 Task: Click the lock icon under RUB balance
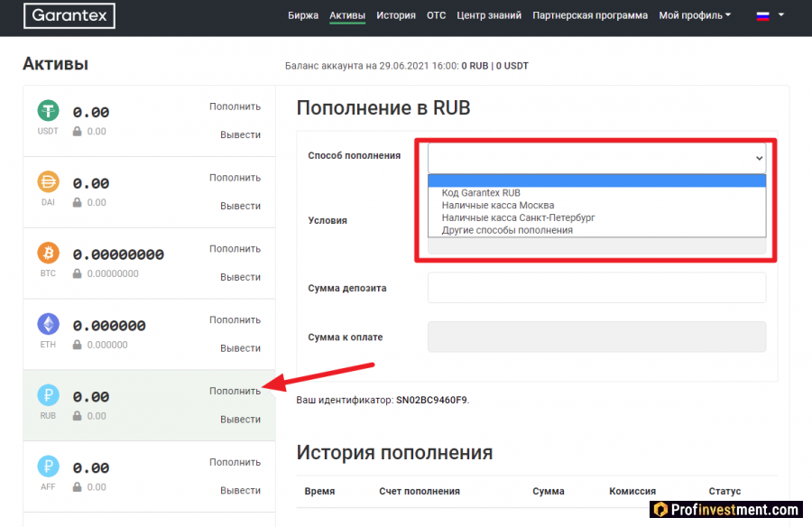click(78, 416)
